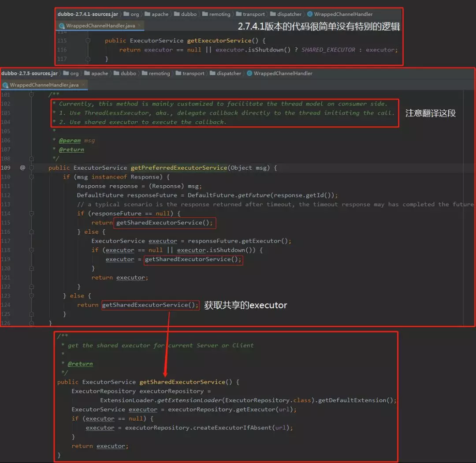Image resolution: width=476 pixels, height=463 pixels.
Task: Click getSharedExecutorService() call on line 124
Action: click(150, 305)
